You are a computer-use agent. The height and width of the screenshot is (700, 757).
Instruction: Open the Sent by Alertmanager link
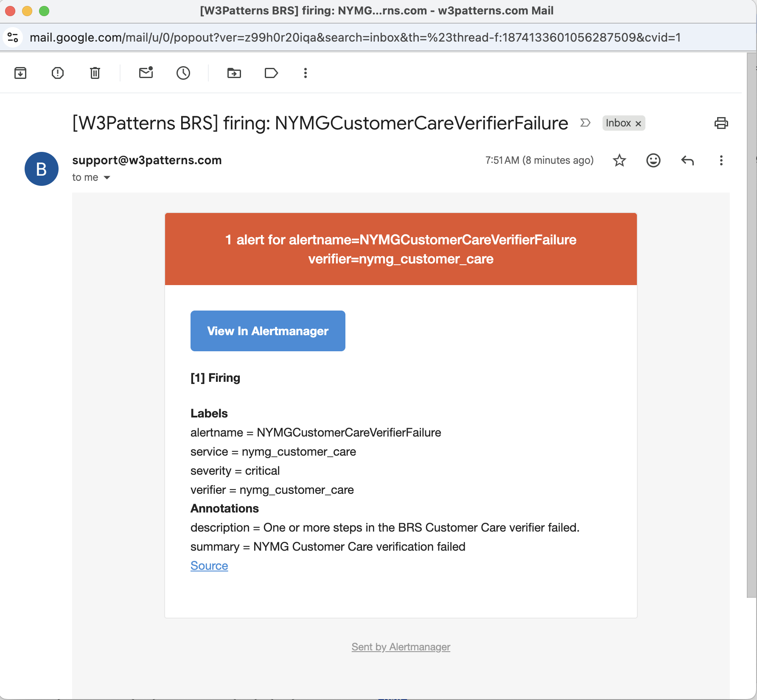pyautogui.click(x=401, y=647)
